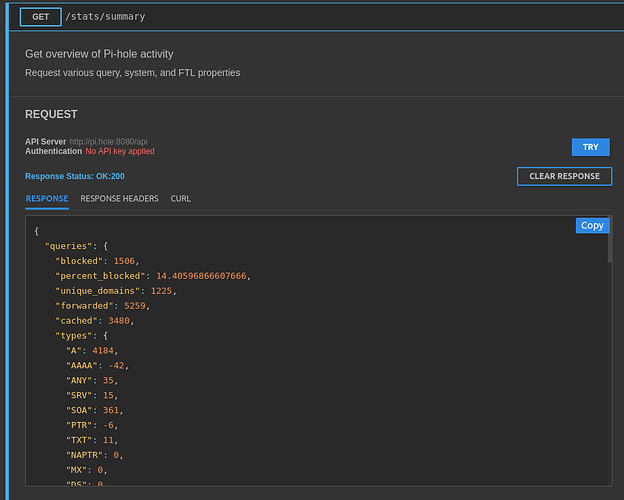Clear the response with CLEAR RESPONSE
This screenshot has width=624, height=500.
564,176
